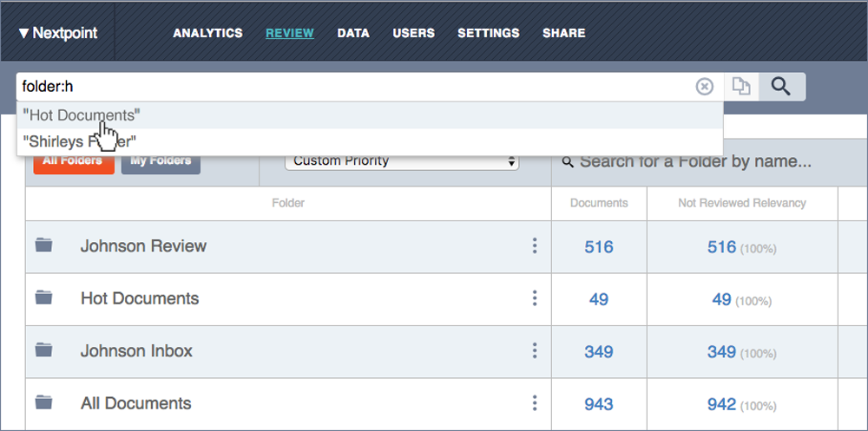Open All Documents options menu (three dots)
The height and width of the screenshot is (431, 868).
[x=534, y=402]
